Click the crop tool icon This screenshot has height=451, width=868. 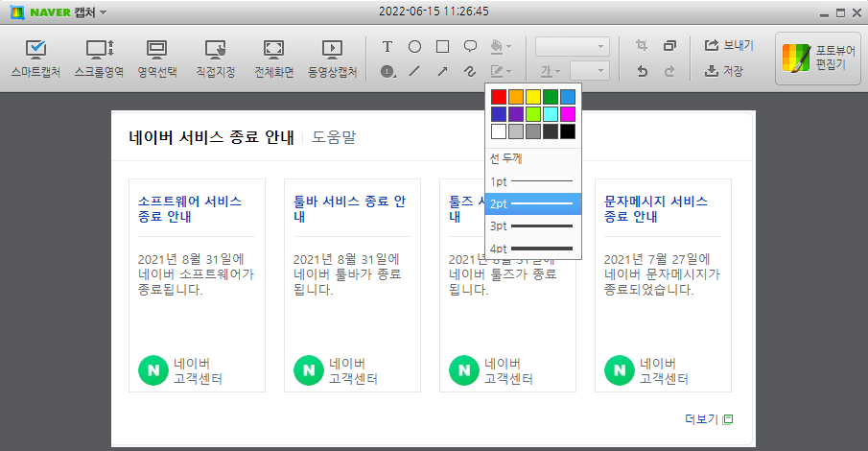coord(643,45)
